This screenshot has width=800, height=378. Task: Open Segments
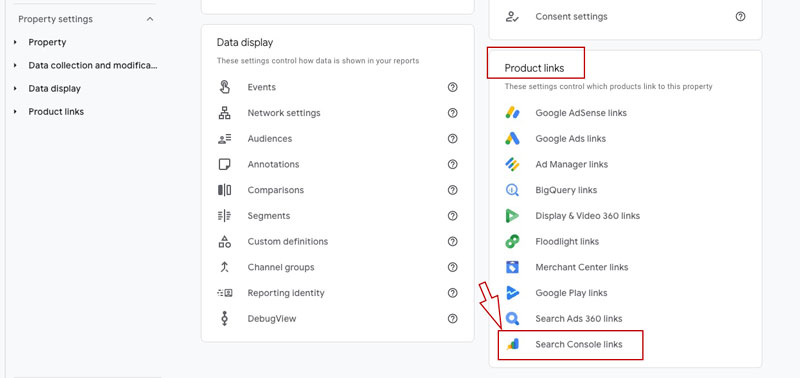tap(269, 216)
